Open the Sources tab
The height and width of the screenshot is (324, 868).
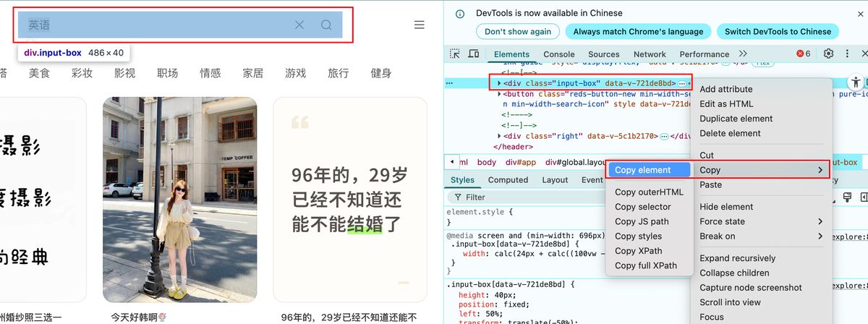point(604,54)
